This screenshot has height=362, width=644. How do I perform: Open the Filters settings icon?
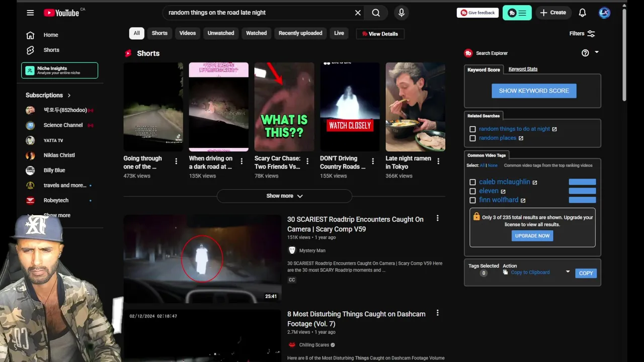(591, 34)
